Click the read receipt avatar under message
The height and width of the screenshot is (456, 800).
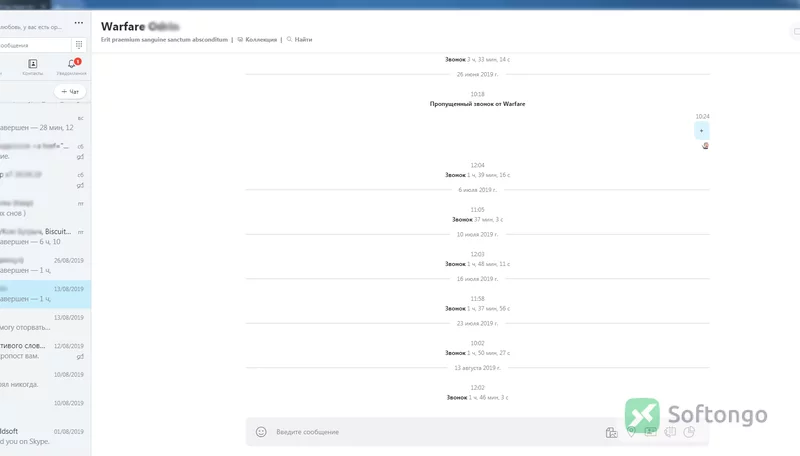coord(705,146)
